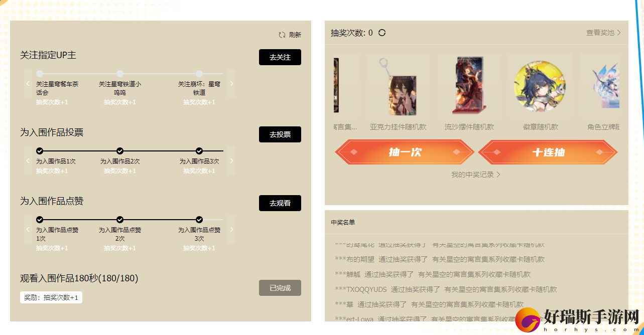644x335 pixels.
Task: Open 我的中奖记录 link
Action: click(476, 175)
